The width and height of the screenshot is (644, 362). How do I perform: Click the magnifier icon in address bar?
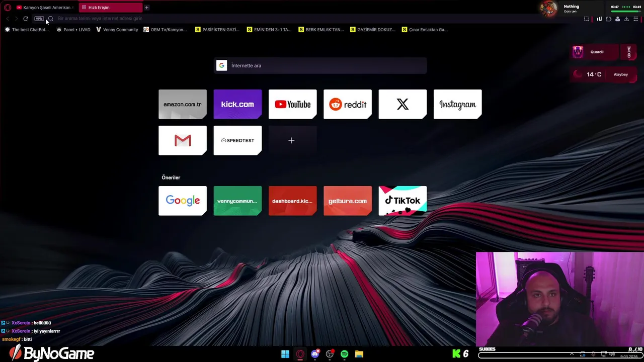(x=50, y=19)
